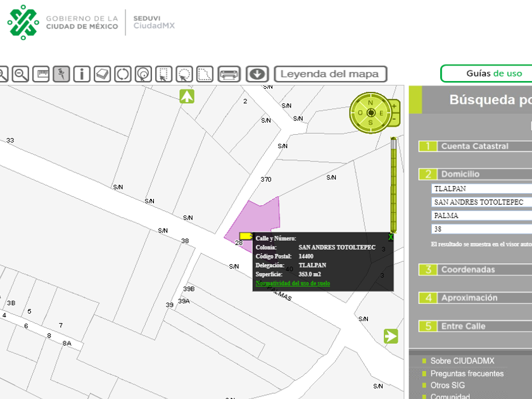Click the print map icon
The image size is (532, 399).
229,74
